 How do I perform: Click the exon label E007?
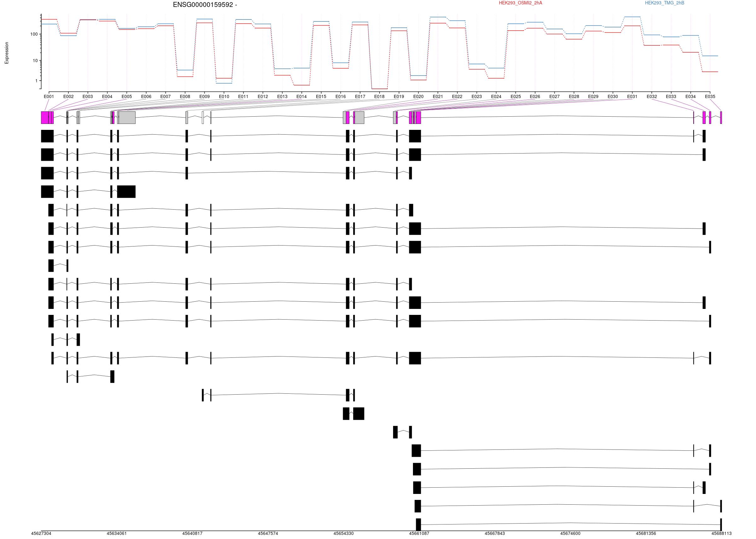[x=165, y=96]
